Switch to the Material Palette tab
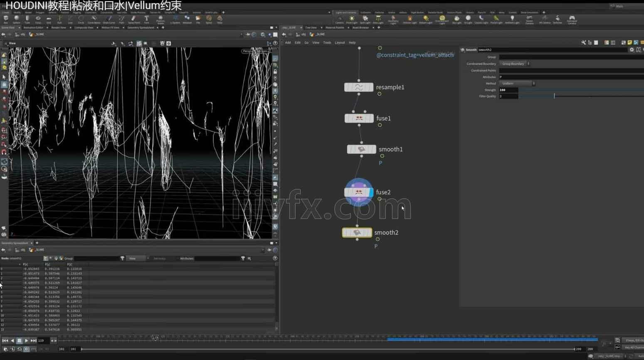 [335, 28]
